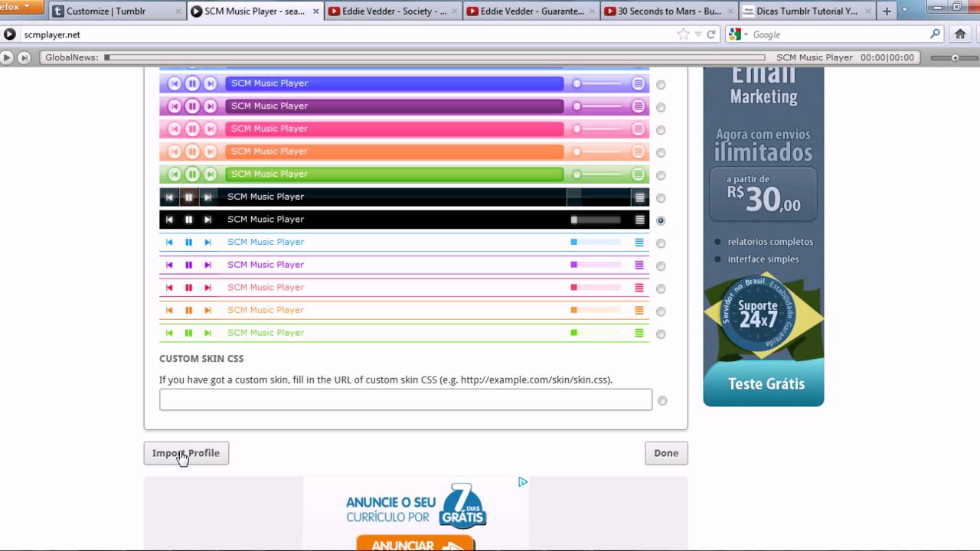Click the playlist icon on the red flat skin

pos(639,288)
